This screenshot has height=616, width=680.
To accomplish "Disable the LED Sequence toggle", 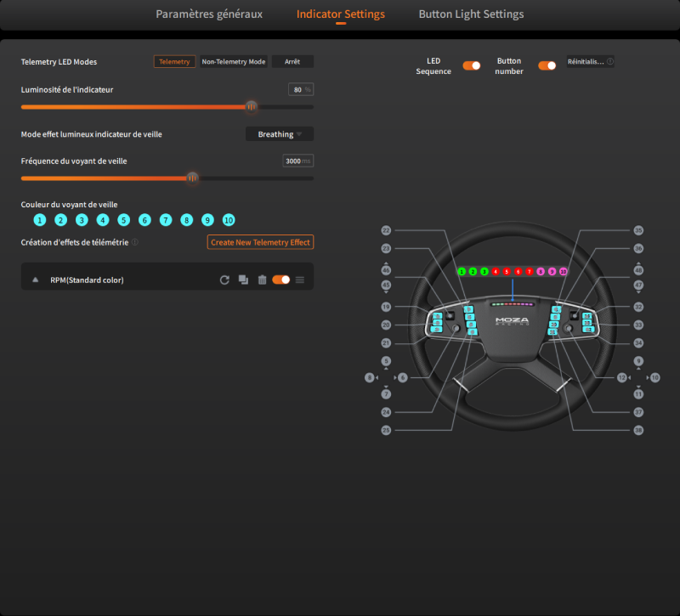I will [x=472, y=65].
